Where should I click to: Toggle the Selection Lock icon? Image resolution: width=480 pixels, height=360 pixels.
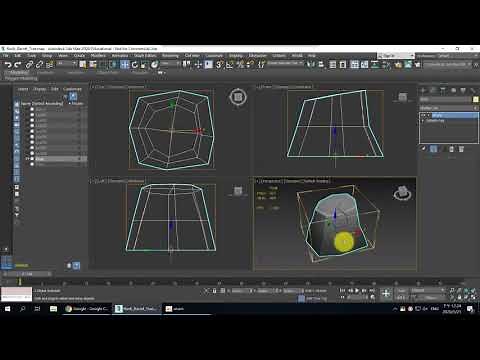point(214,291)
